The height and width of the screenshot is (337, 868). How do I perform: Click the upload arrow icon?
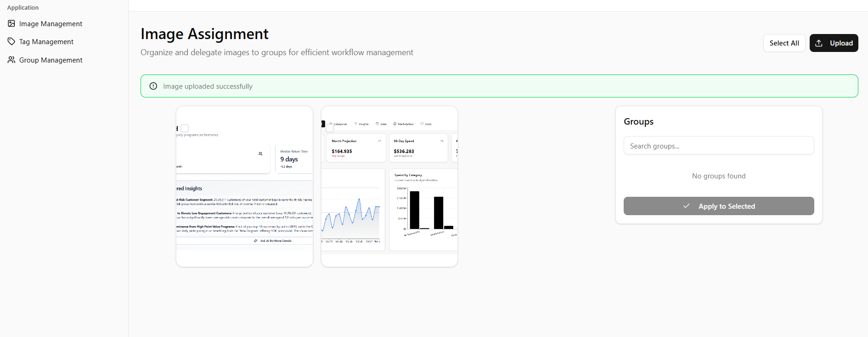tap(819, 43)
